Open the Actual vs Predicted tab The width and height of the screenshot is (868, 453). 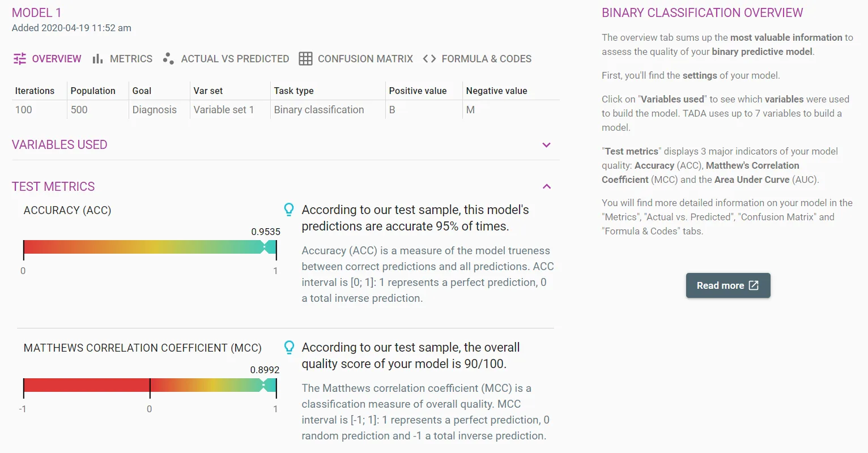225,59
